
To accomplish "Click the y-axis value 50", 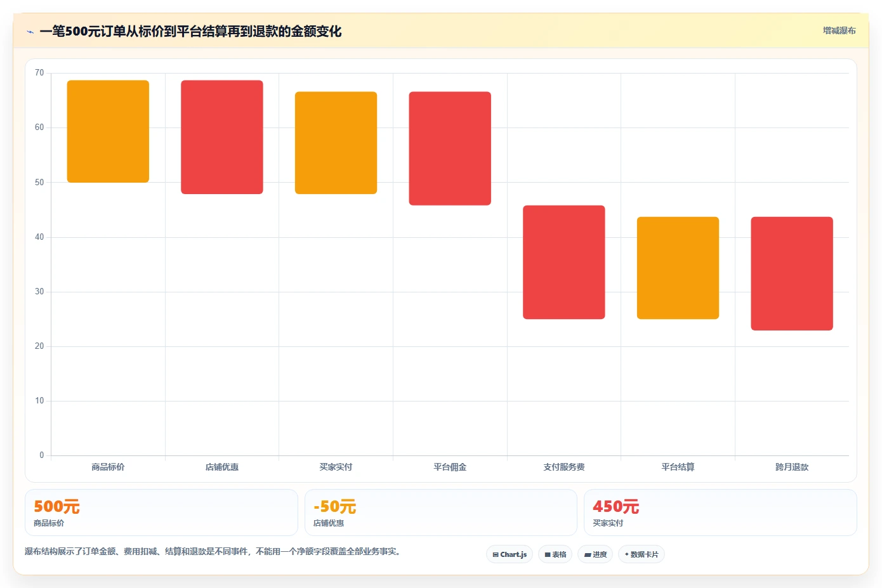I will pyautogui.click(x=39, y=183).
